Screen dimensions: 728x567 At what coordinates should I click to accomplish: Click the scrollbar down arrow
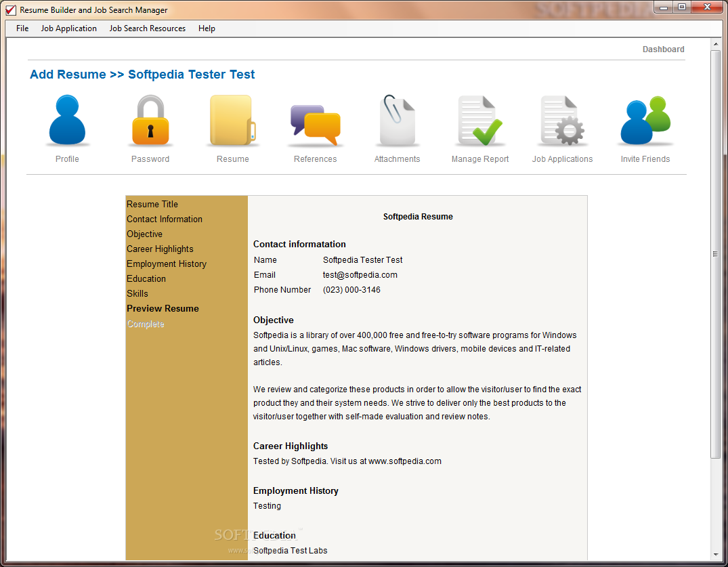point(715,554)
